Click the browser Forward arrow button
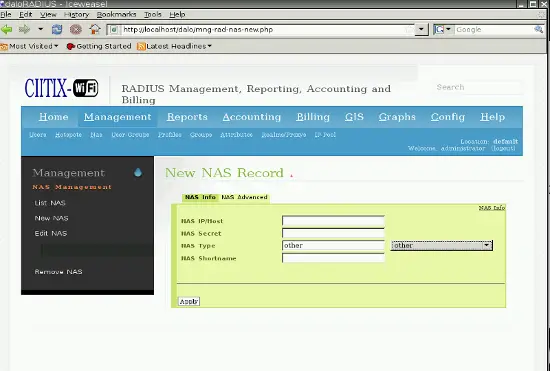The image size is (550, 371). pyautogui.click(x=24, y=29)
